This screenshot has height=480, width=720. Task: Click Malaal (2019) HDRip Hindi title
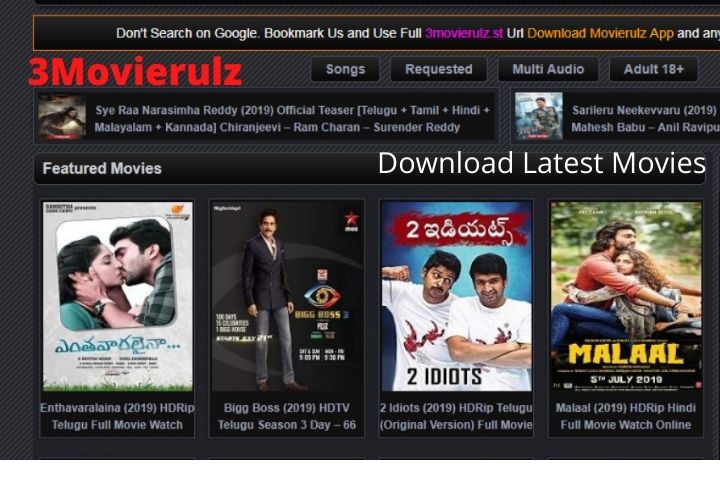pyautogui.click(x=626, y=416)
